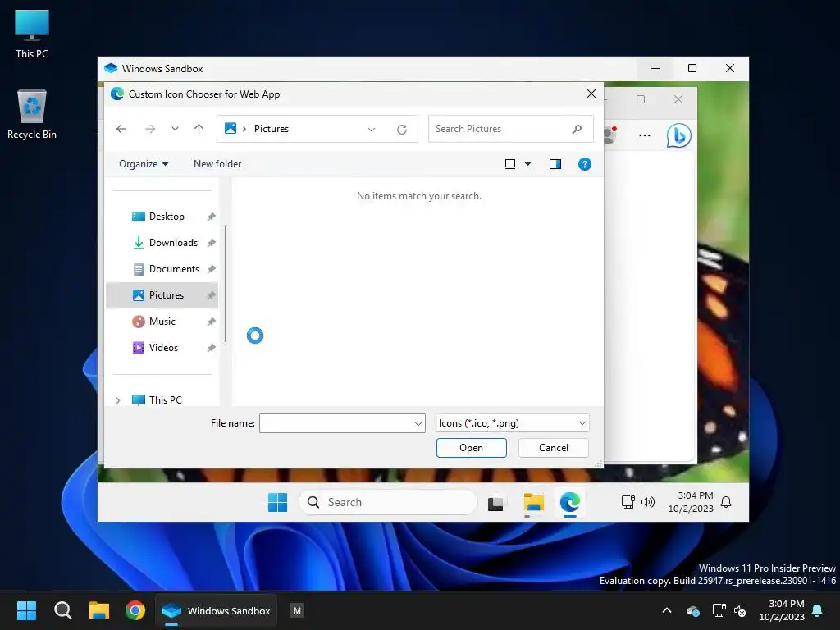Click the Edge profile avatar icon
This screenshot has width=840, height=630.
609,135
